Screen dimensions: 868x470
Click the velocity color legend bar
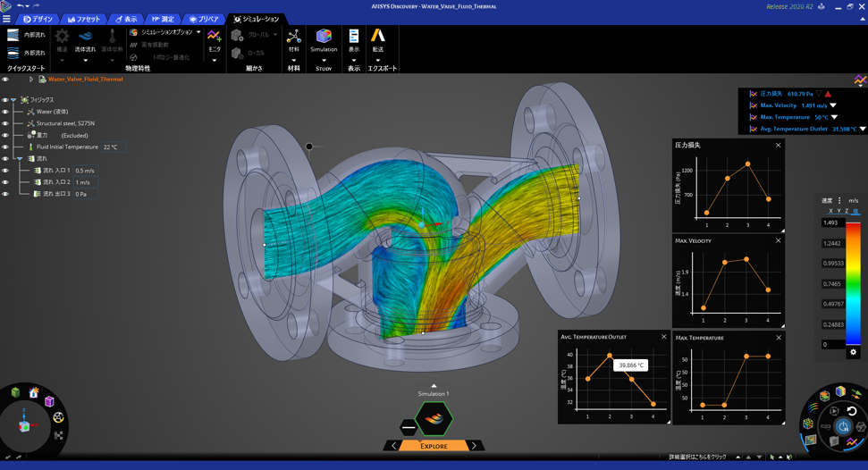853,283
